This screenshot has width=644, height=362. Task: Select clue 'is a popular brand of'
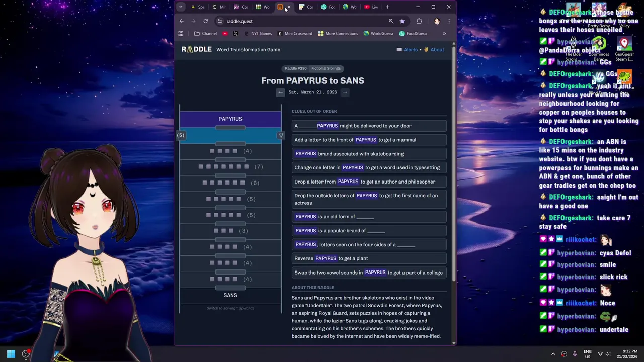click(369, 231)
